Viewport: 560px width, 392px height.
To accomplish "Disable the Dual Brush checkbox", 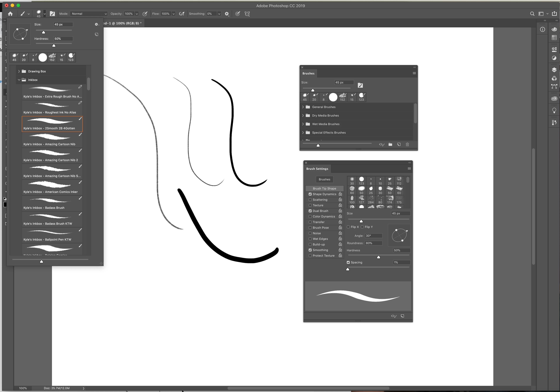I will click(x=310, y=211).
